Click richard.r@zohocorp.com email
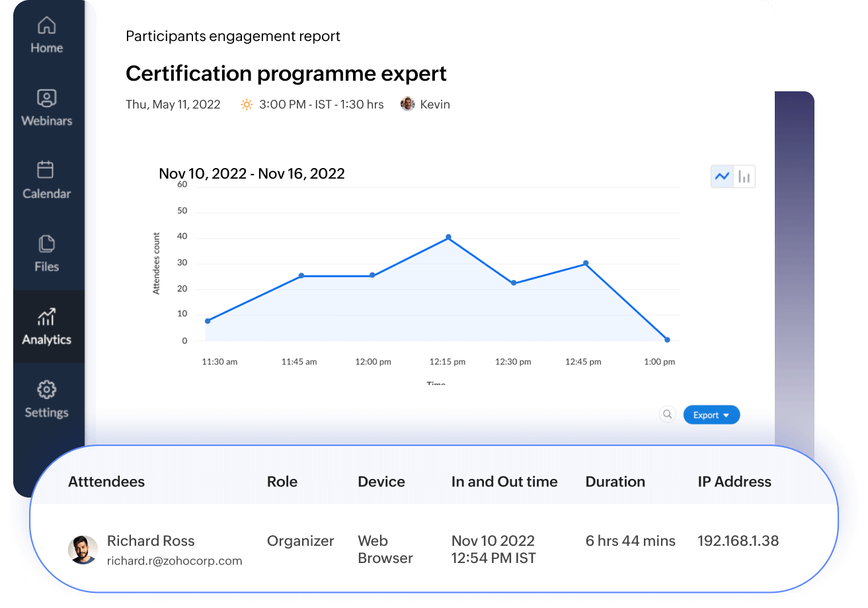The width and height of the screenshot is (868, 608). pos(175,561)
